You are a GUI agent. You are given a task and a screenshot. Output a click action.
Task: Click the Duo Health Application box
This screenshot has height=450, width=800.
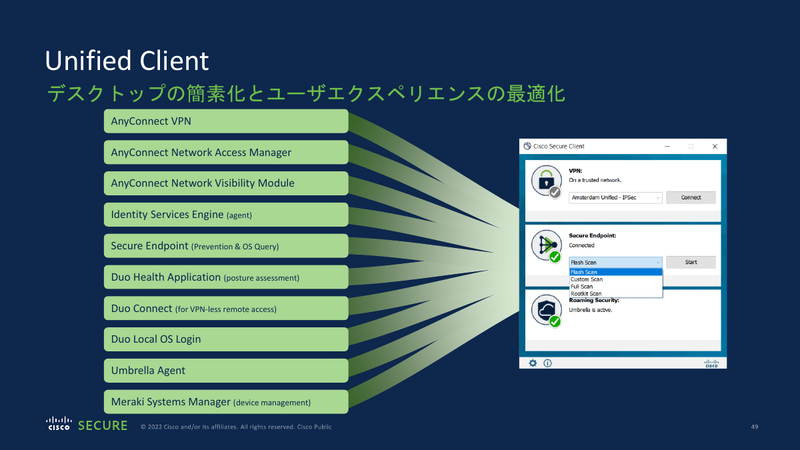226,277
